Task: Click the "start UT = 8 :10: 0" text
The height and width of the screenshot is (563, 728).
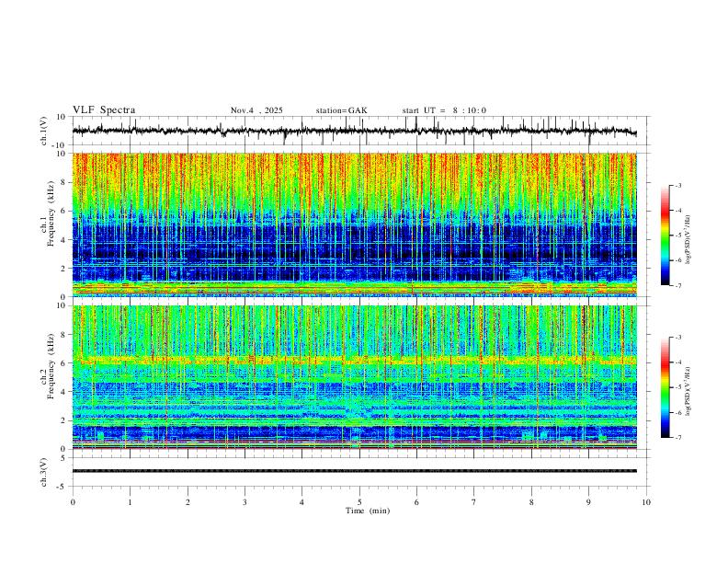Action: pyautogui.click(x=444, y=110)
